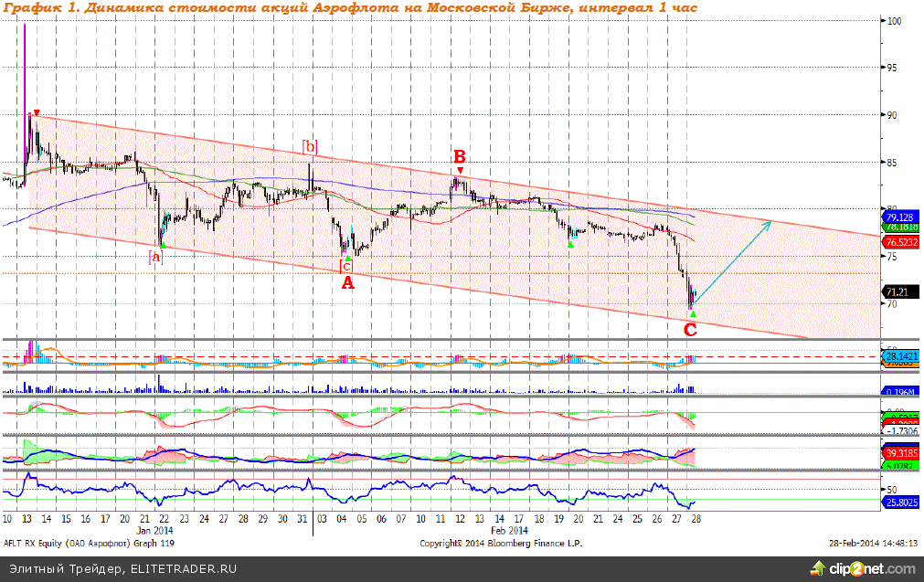Select the [b] sub-wave label
This screenshot has height=582, width=924.
pyautogui.click(x=311, y=146)
